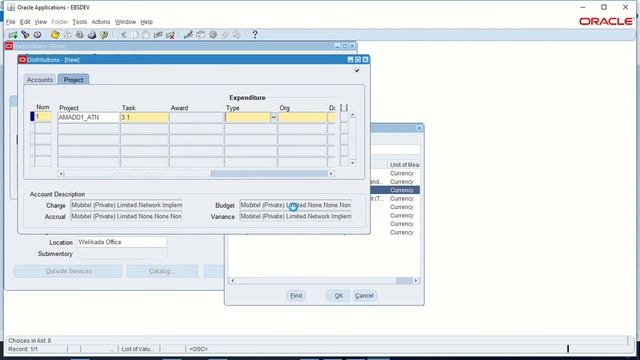The height and width of the screenshot is (360, 640).
Task: Click the New record toolbar icon
Action: (13, 35)
